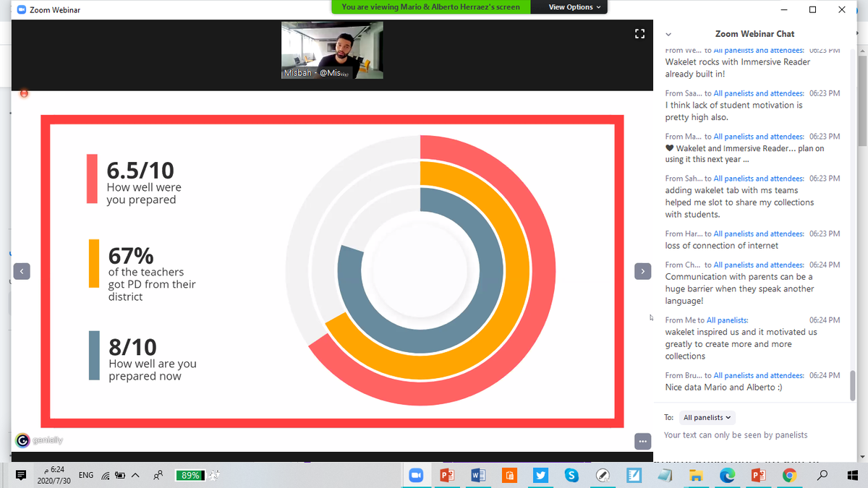Click 'All panelists and attendees' link from Bru...
Screen dimensions: 868x488
pyautogui.click(x=759, y=375)
